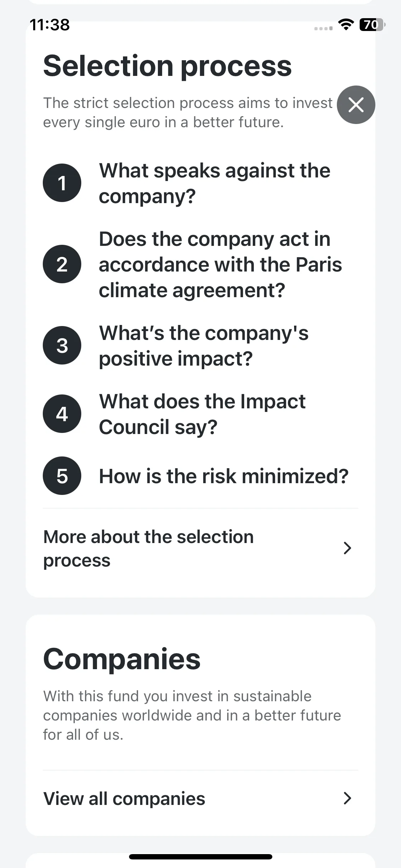Tap the Wi-Fi status icon
This screenshot has width=401, height=868.
[346, 25]
